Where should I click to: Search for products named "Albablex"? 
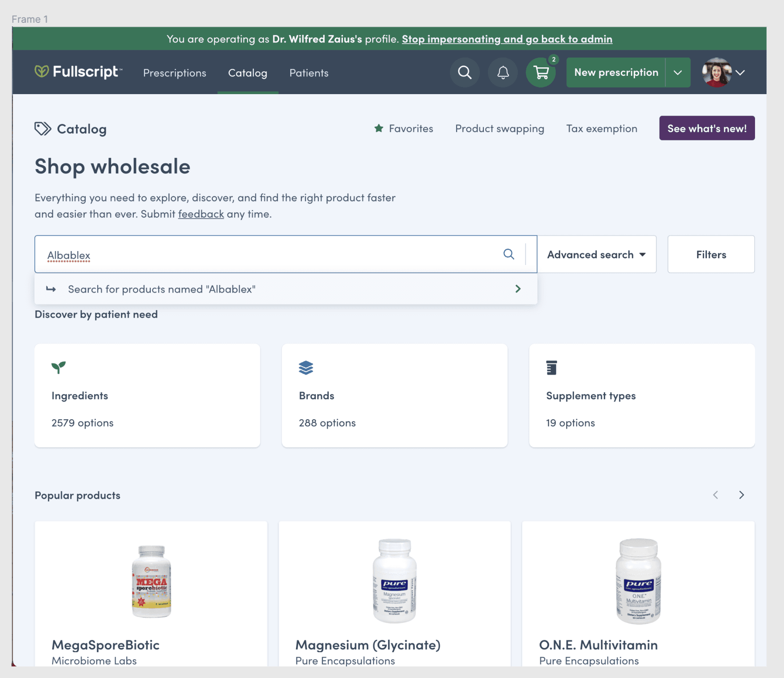click(x=286, y=289)
